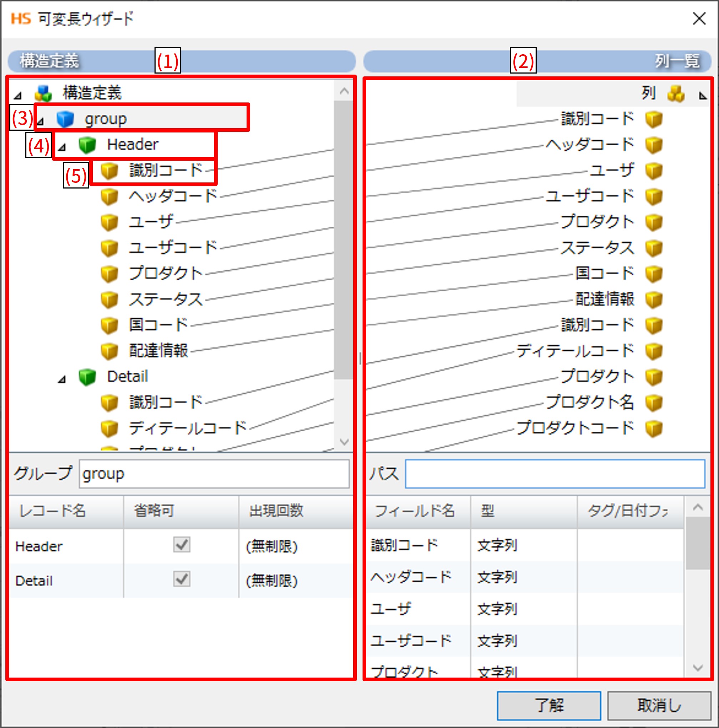This screenshot has height=728, width=719.
Task: Collapse the Header record node
Action: click(x=62, y=147)
